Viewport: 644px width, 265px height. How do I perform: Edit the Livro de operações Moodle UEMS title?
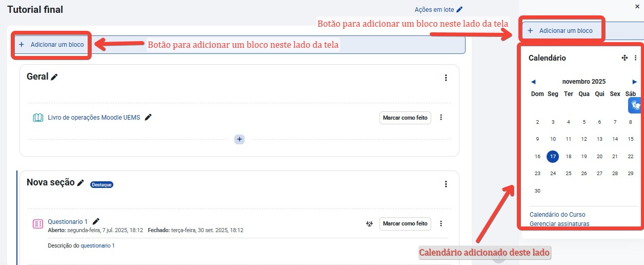[148, 117]
